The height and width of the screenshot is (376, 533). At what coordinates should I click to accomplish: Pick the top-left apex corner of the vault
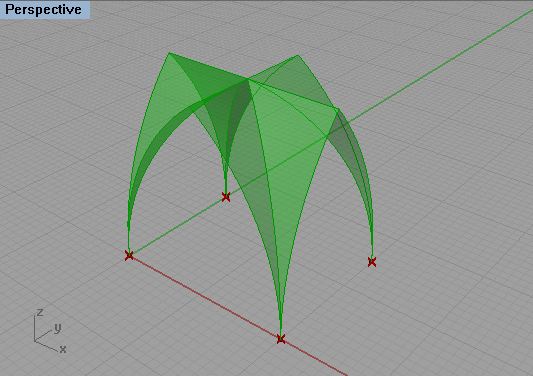[169, 53]
